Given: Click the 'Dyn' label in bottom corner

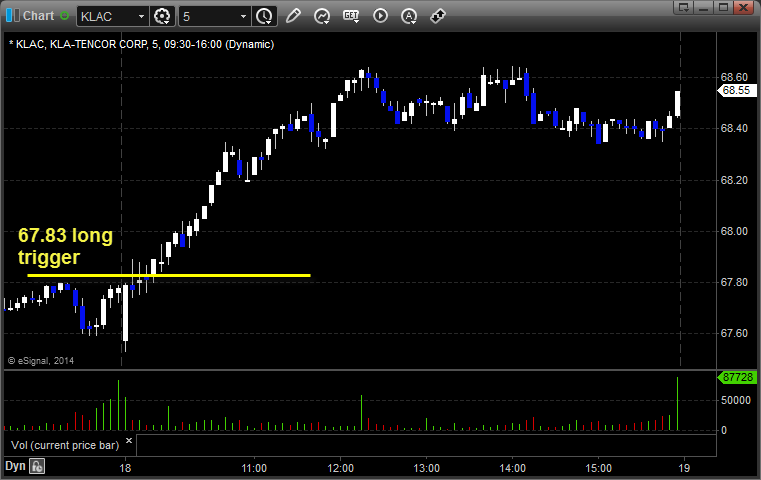Looking at the screenshot, I should click(15, 466).
